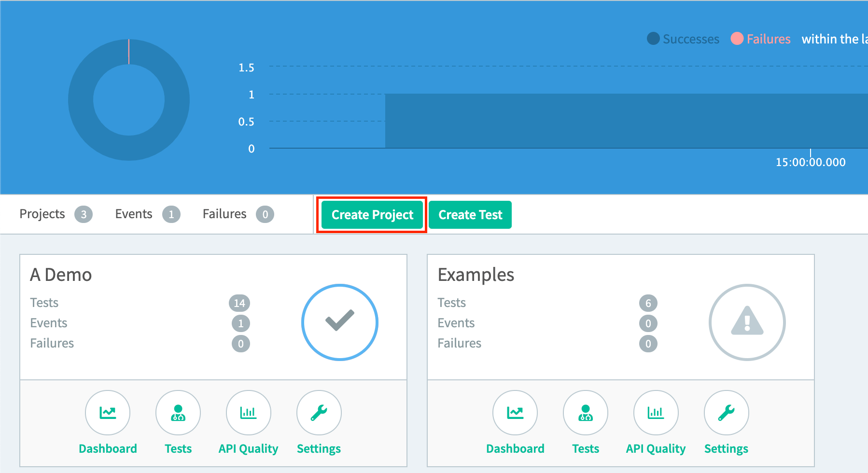Image resolution: width=868 pixels, height=473 pixels.
Task: Select API Quality icon for A Demo
Action: click(x=248, y=413)
